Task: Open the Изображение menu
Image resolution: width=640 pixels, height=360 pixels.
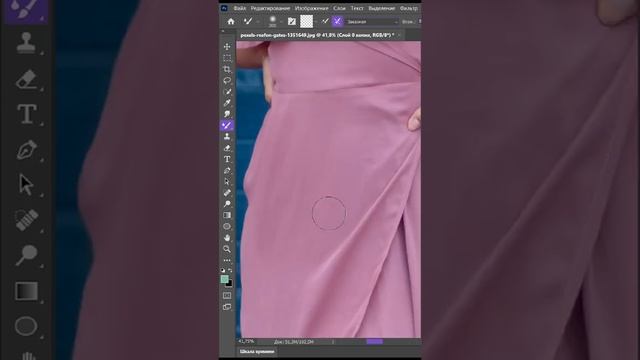Action: click(x=311, y=8)
